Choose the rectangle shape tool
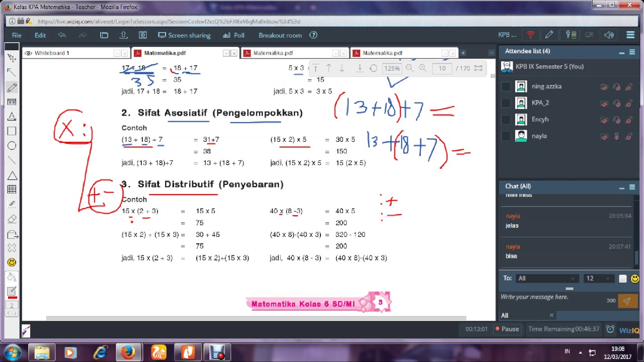644x362 pixels. tap(12, 131)
